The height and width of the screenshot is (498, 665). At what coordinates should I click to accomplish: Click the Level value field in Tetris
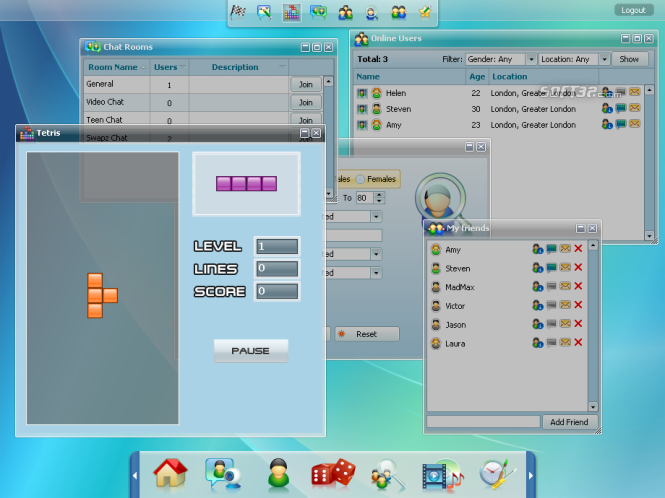click(277, 246)
